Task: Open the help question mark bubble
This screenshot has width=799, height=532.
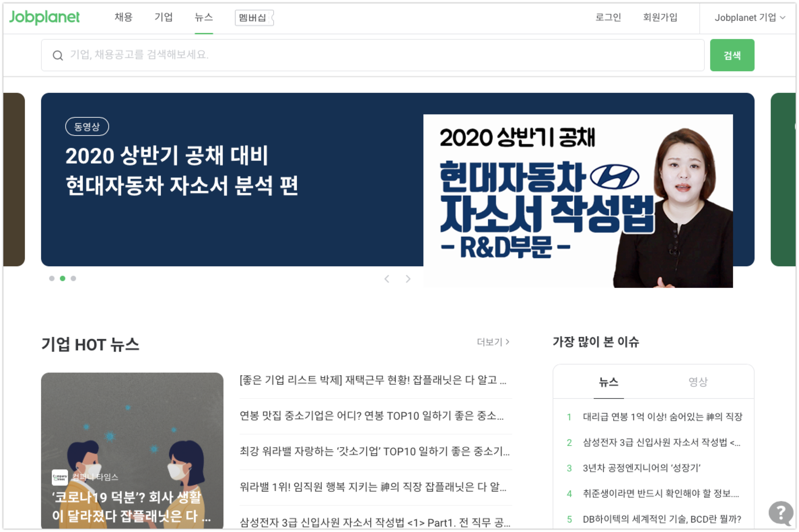Action: point(781,512)
